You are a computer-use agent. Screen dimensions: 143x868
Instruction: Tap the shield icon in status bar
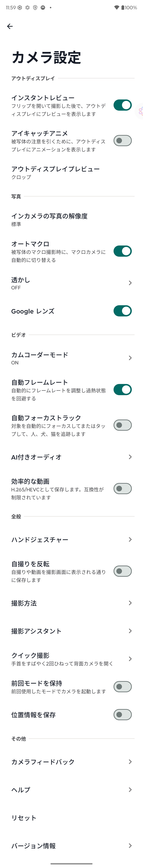tap(35, 7)
